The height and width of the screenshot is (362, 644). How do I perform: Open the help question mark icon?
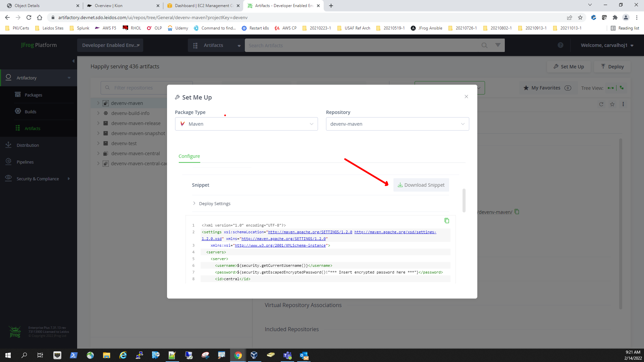click(560, 45)
